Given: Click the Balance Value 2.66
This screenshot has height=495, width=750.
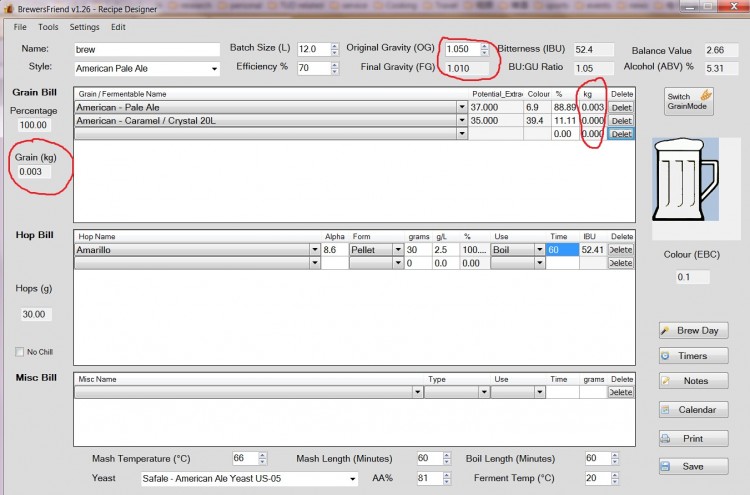Looking at the screenshot, I should (x=721, y=50).
